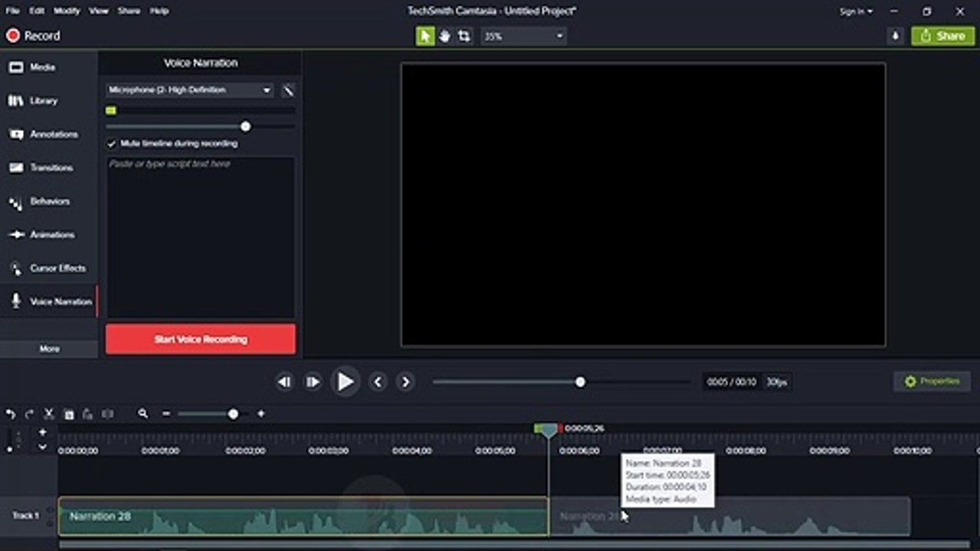This screenshot has height=551, width=980.
Task: Click the Record button
Action: (33, 35)
